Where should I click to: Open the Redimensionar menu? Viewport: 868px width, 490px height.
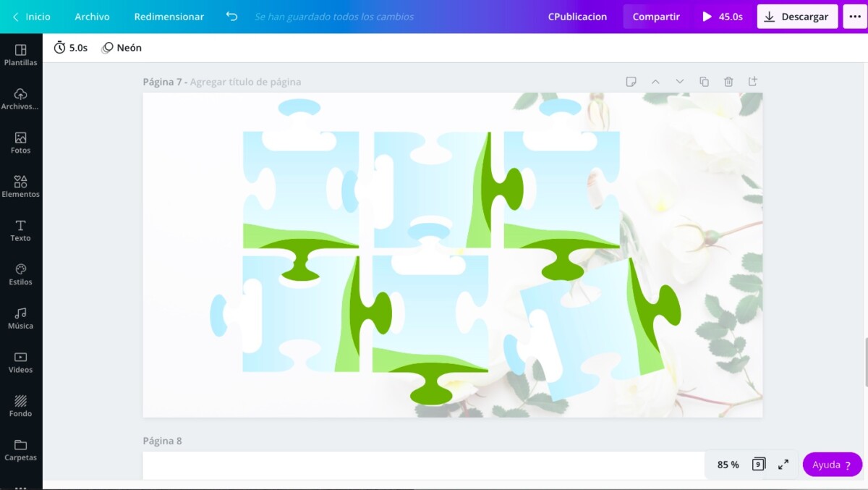coord(169,17)
